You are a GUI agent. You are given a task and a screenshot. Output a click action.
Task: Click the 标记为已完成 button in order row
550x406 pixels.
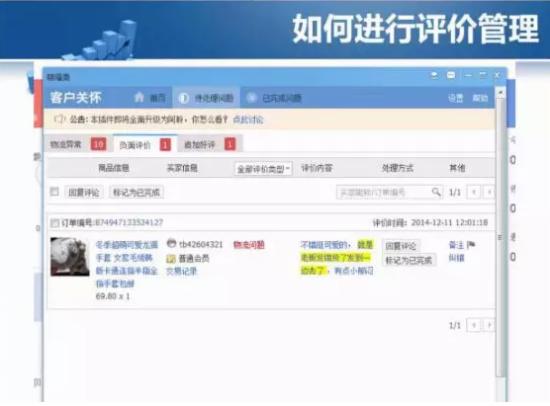(409, 260)
